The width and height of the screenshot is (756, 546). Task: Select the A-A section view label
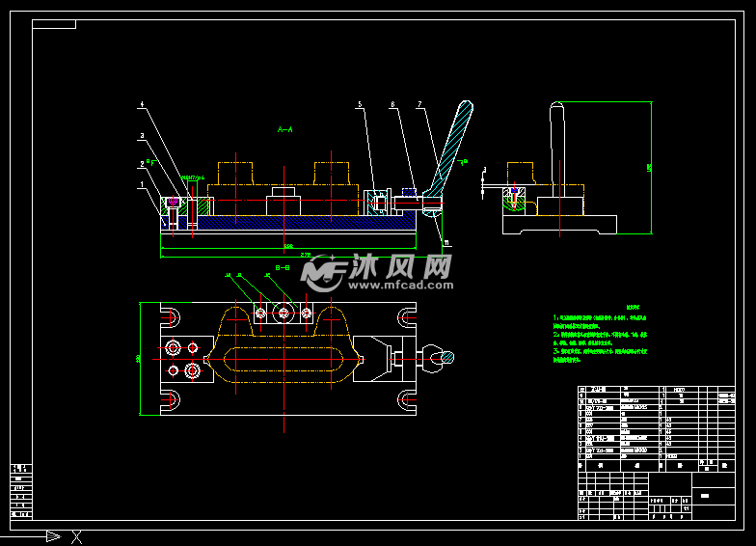284,128
